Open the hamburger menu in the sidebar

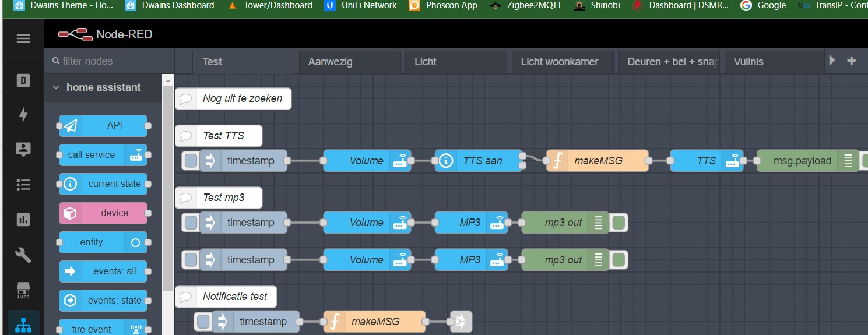pyautogui.click(x=23, y=38)
